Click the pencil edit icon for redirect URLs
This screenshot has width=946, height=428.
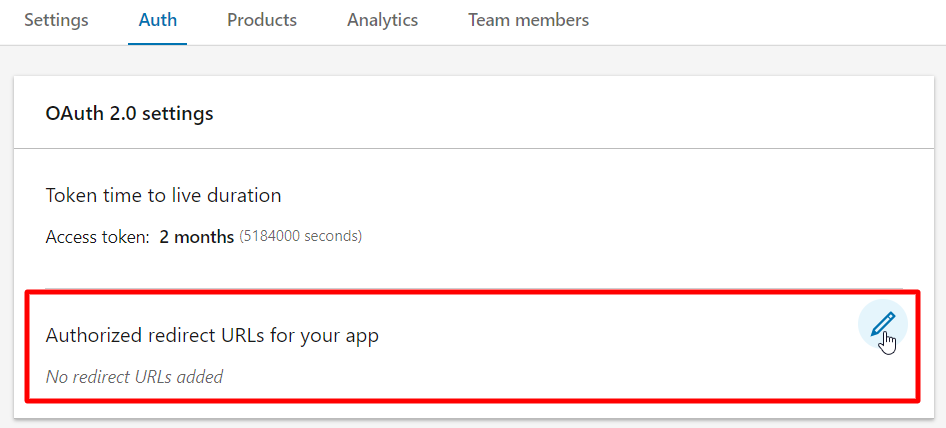pyautogui.click(x=883, y=325)
